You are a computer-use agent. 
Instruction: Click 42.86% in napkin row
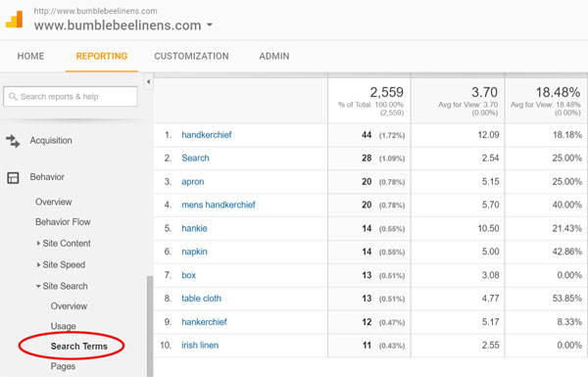[567, 252]
